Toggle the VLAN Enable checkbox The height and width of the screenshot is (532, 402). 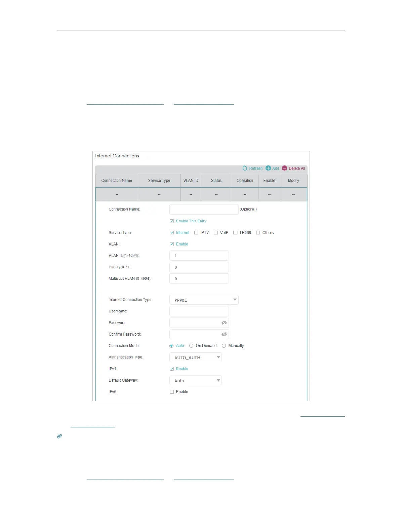(172, 244)
